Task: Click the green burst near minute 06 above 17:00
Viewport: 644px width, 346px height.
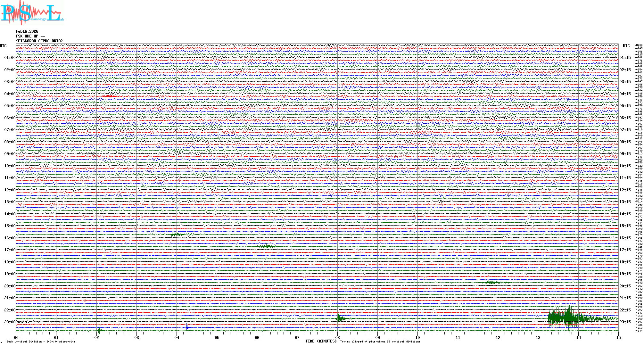Action: point(266,246)
